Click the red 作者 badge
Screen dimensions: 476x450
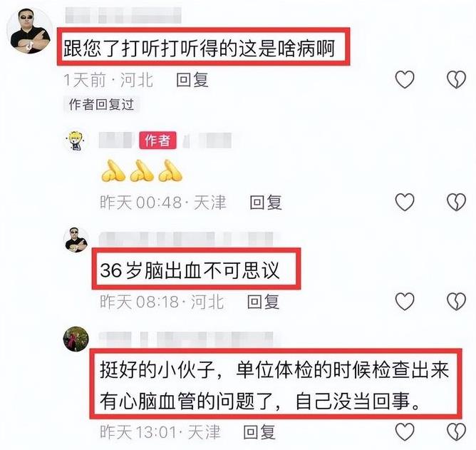(x=157, y=140)
